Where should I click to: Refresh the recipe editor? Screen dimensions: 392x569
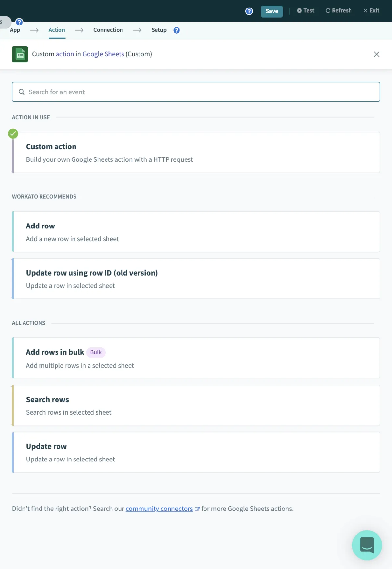[x=338, y=11]
